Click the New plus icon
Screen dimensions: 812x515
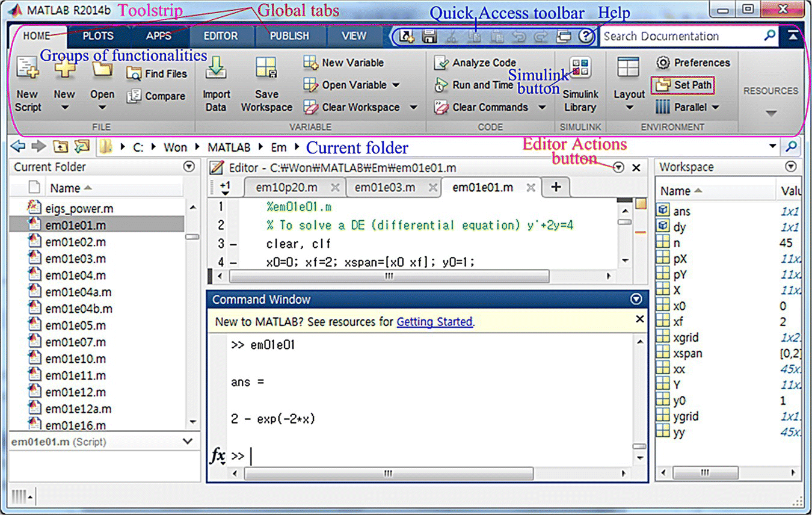(64, 70)
